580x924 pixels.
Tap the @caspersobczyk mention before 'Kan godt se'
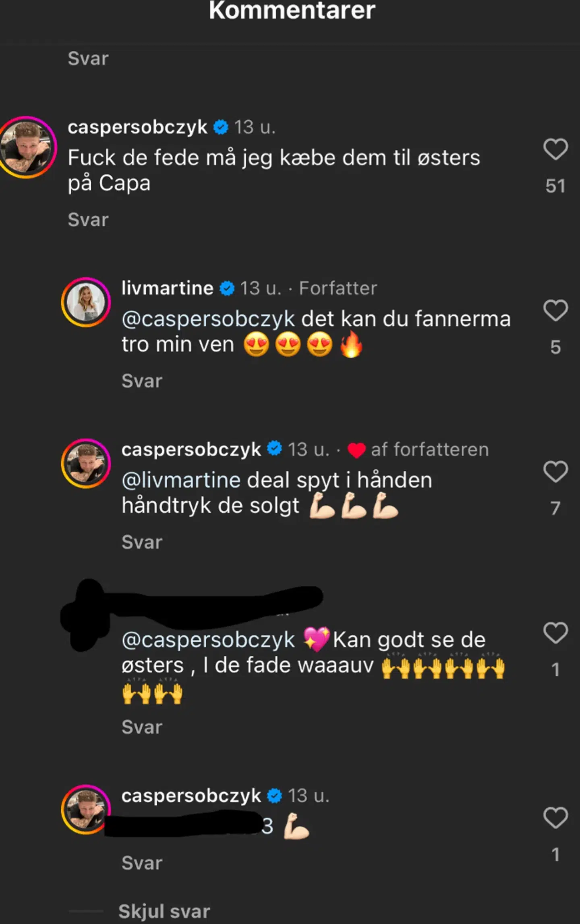click(x=208, y=640)
